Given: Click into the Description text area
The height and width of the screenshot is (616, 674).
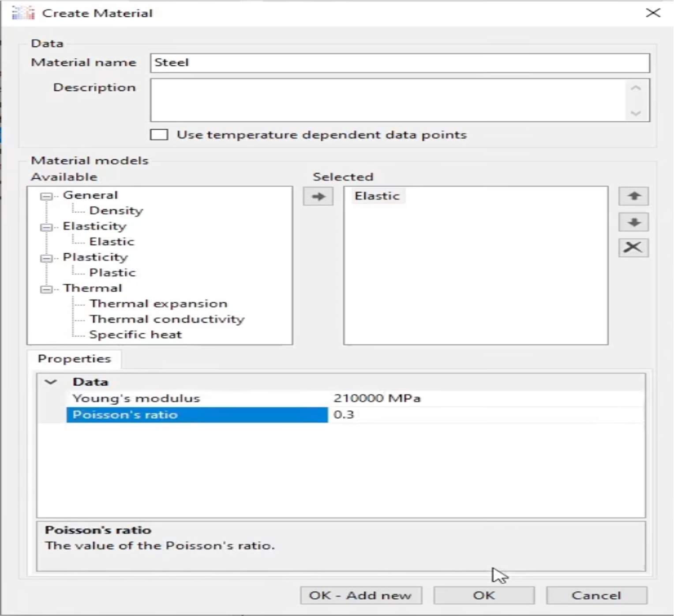Looking at the screenshot, I should click(x=388, y=100).
